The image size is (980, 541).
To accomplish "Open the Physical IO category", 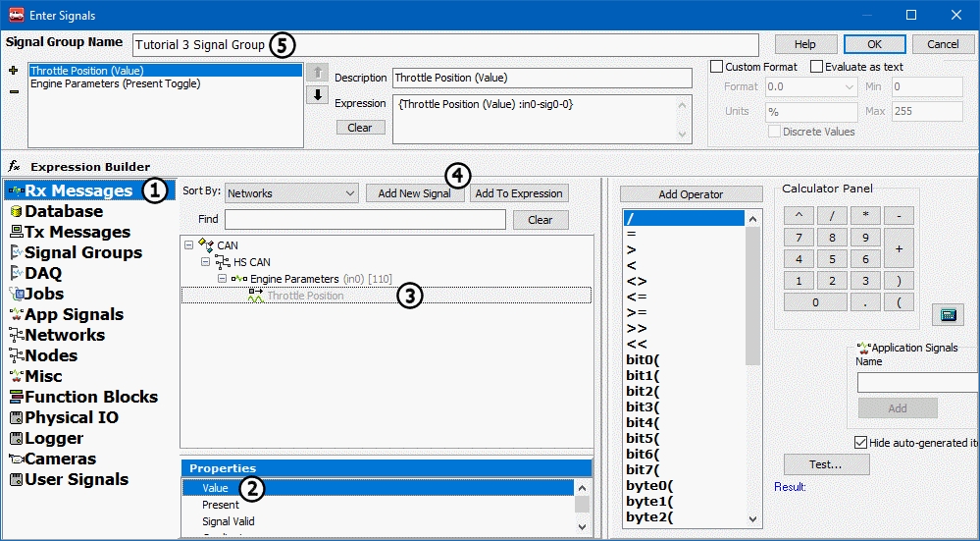I will tap(71, 417).
